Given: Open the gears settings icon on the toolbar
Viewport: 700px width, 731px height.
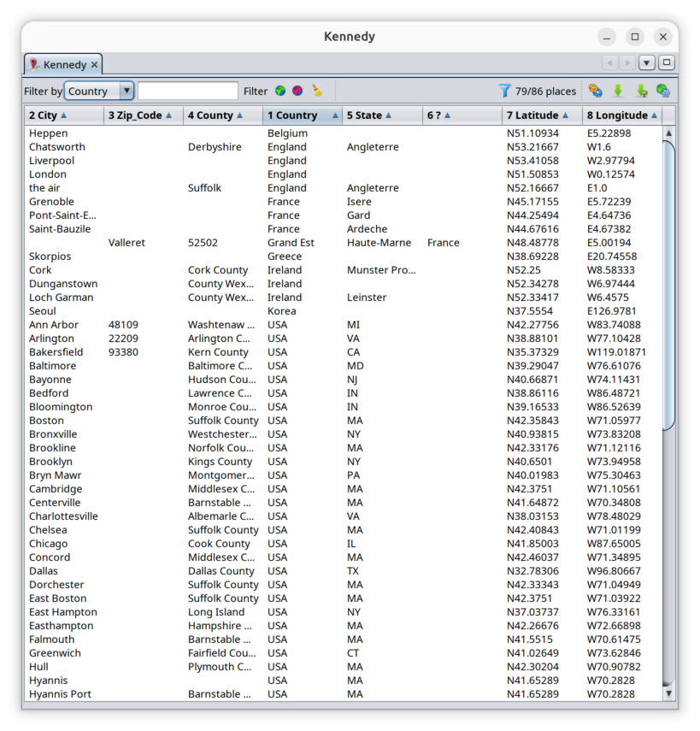Looking at the screenshot, I should click(x=596, y=90).
